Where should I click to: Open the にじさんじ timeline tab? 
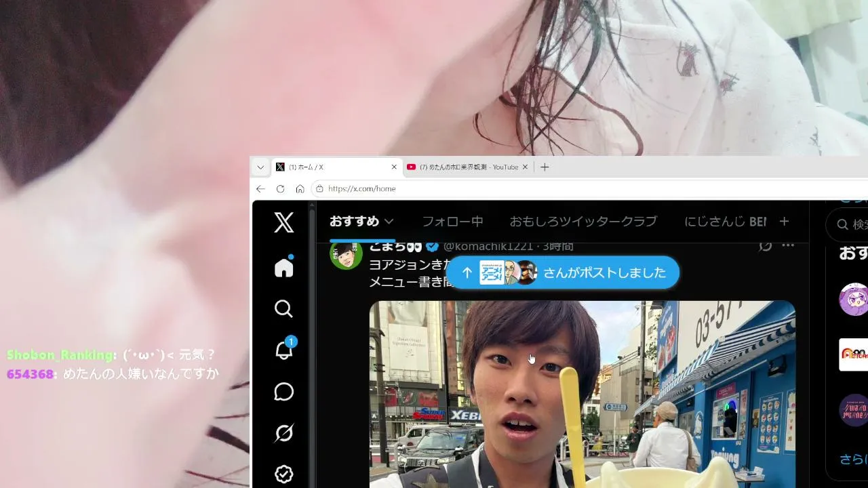[x=725, y=222]
